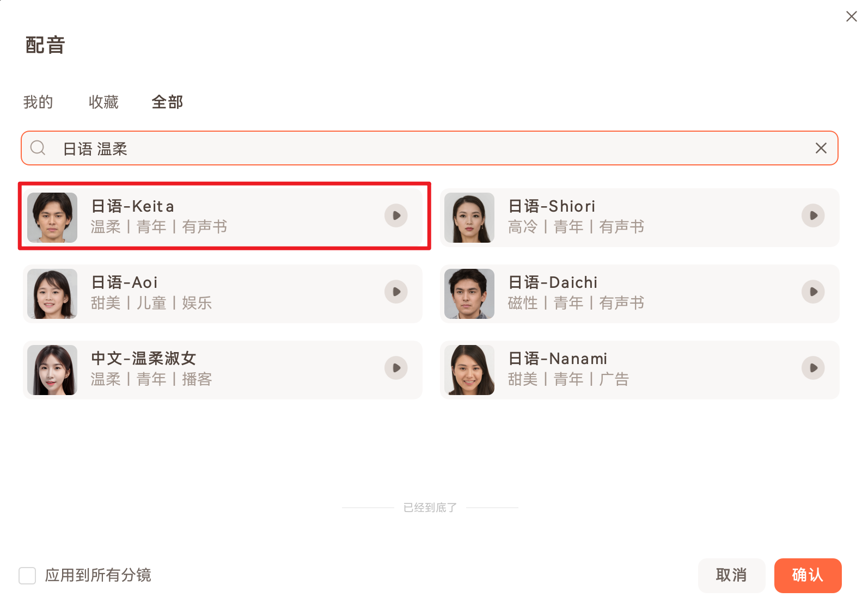Play preview of 日语-Nanami voice
Screen dimensions: 862x616
coord(812,368)
